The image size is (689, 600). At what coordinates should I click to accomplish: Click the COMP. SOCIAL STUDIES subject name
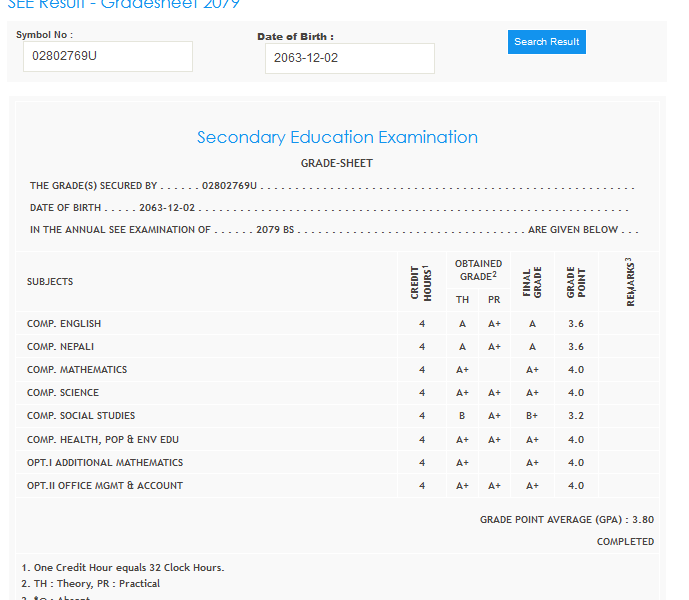pos(81,416)
